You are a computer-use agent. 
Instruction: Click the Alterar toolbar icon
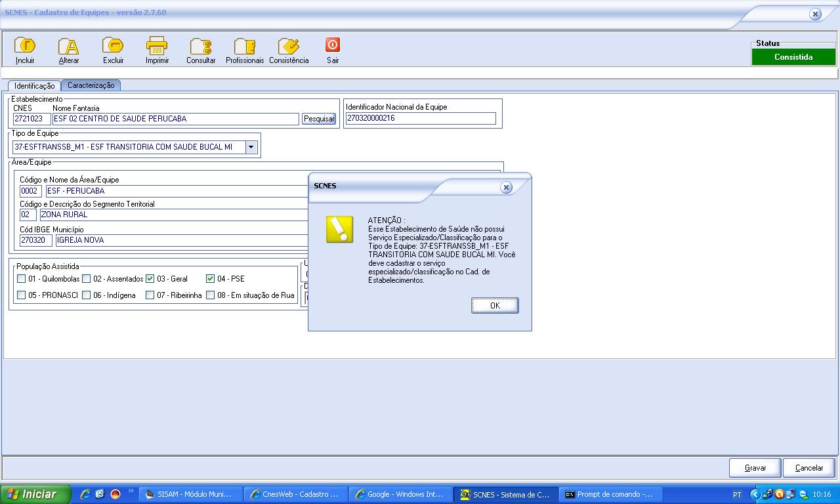[69, 46]
